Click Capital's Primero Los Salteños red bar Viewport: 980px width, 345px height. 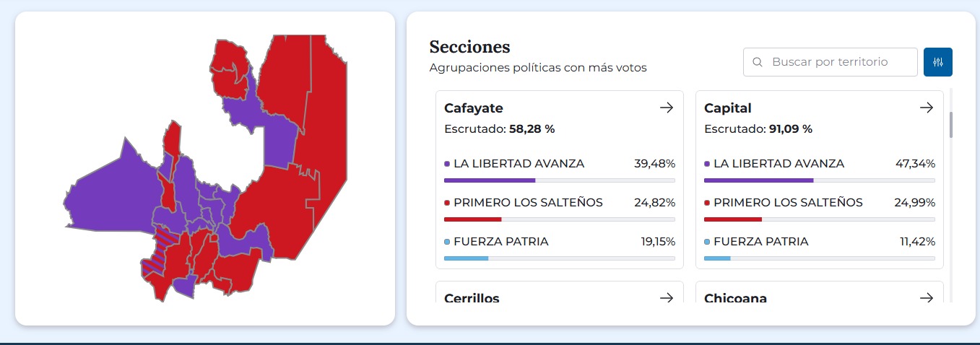tap(819, 219)
